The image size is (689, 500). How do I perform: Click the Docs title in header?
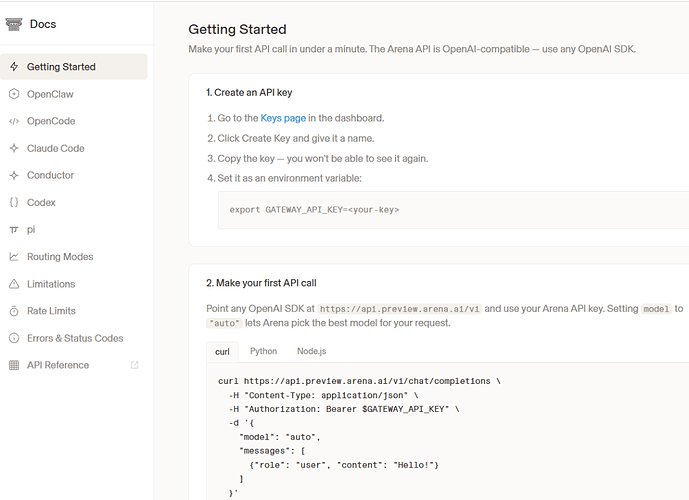[x=43, y=24]
